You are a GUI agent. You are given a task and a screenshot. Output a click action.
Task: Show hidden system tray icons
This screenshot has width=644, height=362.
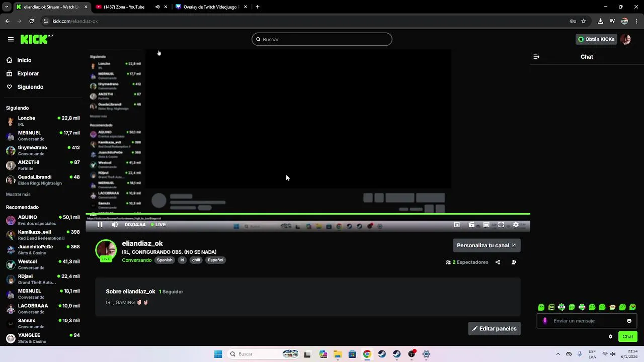[558, 354]
